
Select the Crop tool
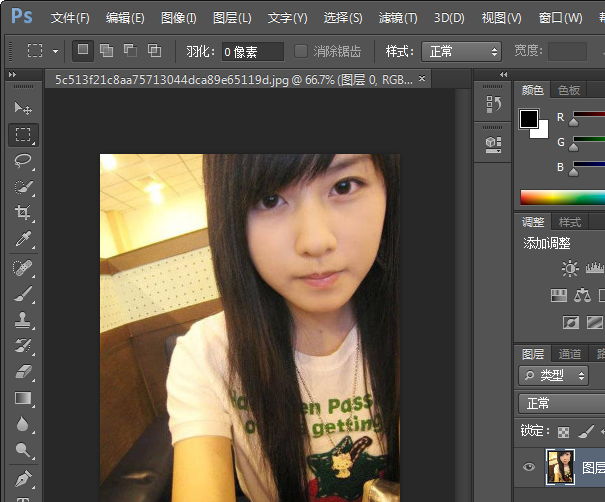point(23,213)
